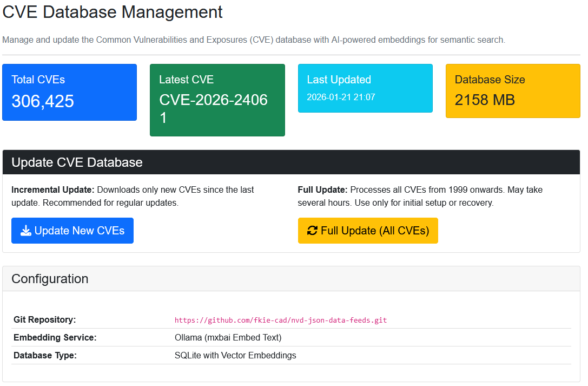
Task: Click the nvd-json-data-feeds Git repository URL
Action: tap(281, 320)
